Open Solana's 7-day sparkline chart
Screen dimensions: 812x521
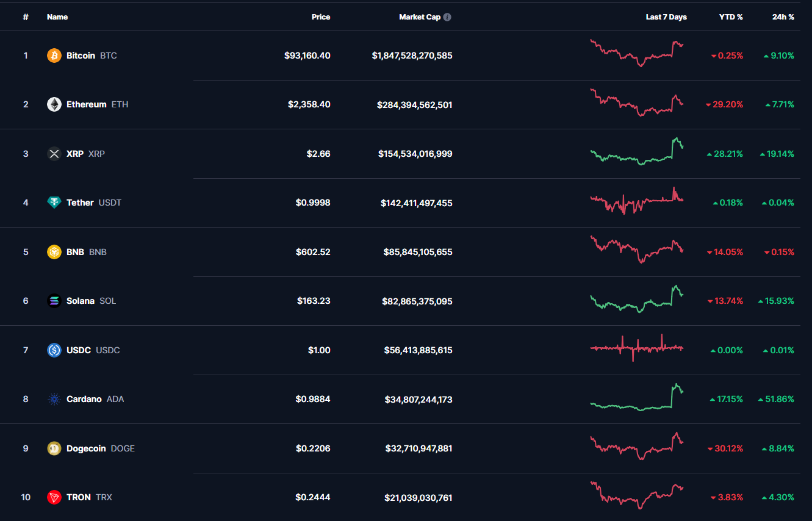coord(637,298)
